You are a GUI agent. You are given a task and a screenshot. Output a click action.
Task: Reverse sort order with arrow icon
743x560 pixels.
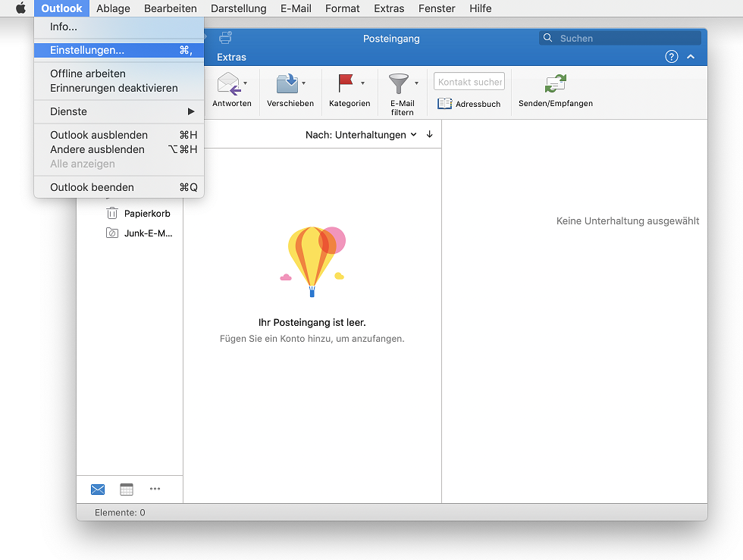[x=430, y=135]
